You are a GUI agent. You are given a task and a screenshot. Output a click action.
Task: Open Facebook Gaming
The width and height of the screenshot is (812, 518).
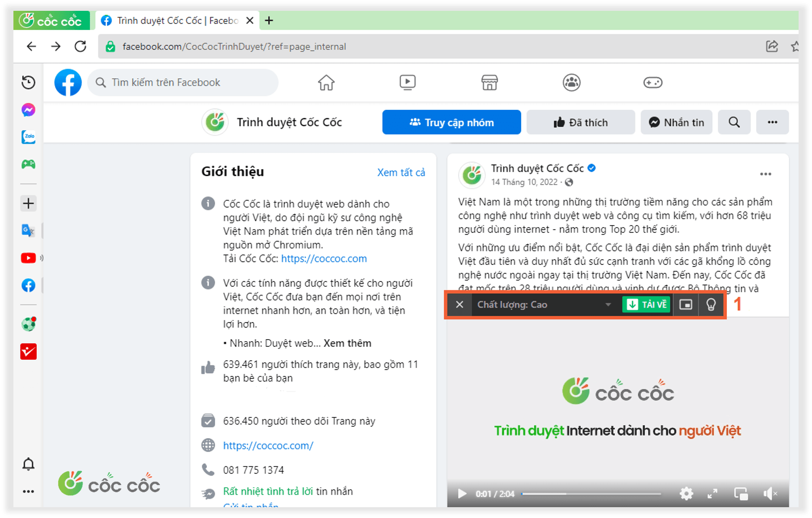653,82
